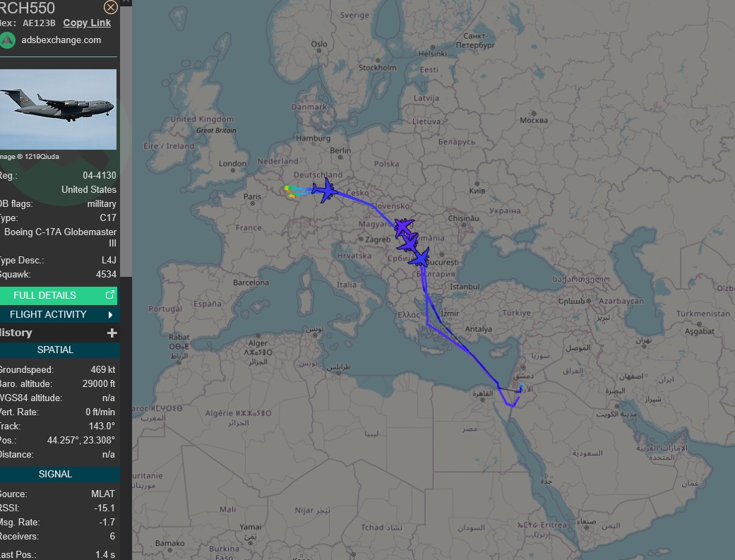The image size is (735, 560).
Task: Open the adsbexchange.com link
Action: pos(62,40)
